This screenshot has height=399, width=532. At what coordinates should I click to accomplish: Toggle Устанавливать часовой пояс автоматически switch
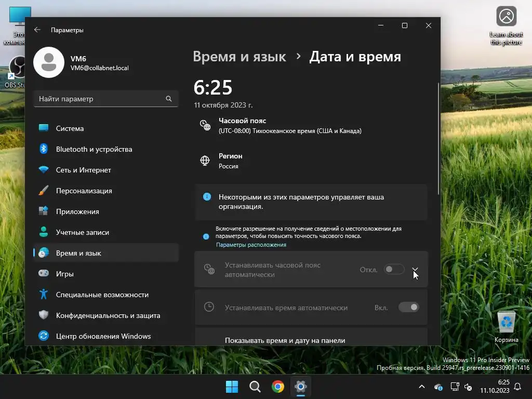394,270
